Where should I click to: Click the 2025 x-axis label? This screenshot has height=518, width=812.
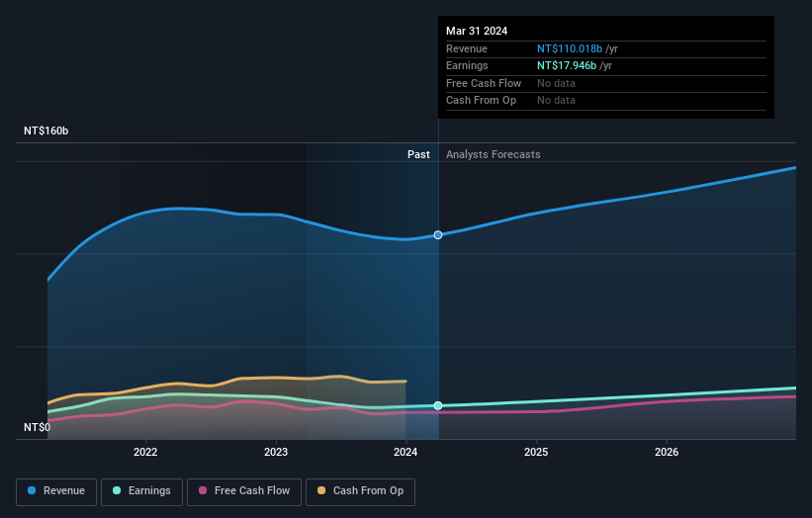(536, 452)
